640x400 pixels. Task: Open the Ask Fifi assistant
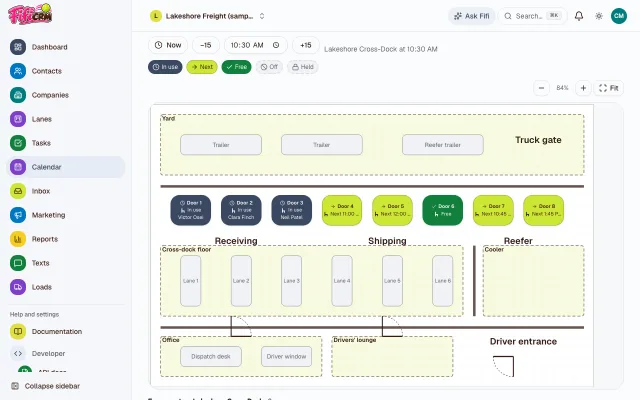click(x=471, y=16)
